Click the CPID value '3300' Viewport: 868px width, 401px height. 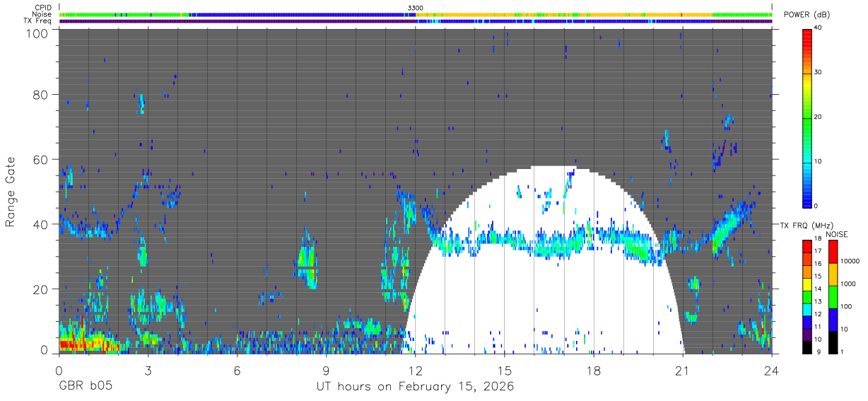(x=416, y=7)
